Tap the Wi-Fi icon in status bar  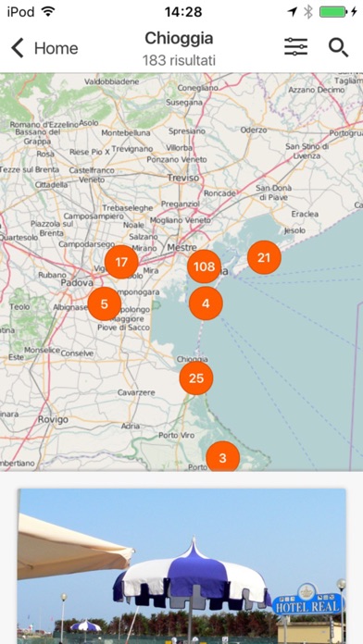(48, 11)
